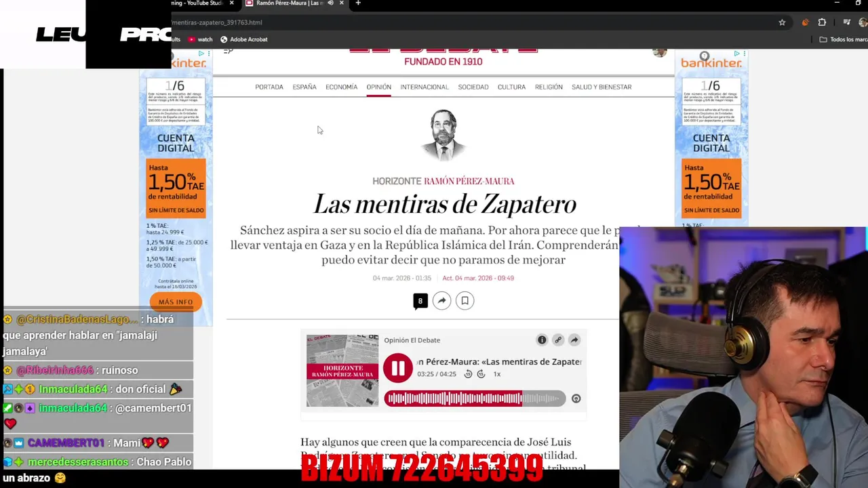Copy the podcast link with the chain icon
868x488 pixels.
(558, 340)
